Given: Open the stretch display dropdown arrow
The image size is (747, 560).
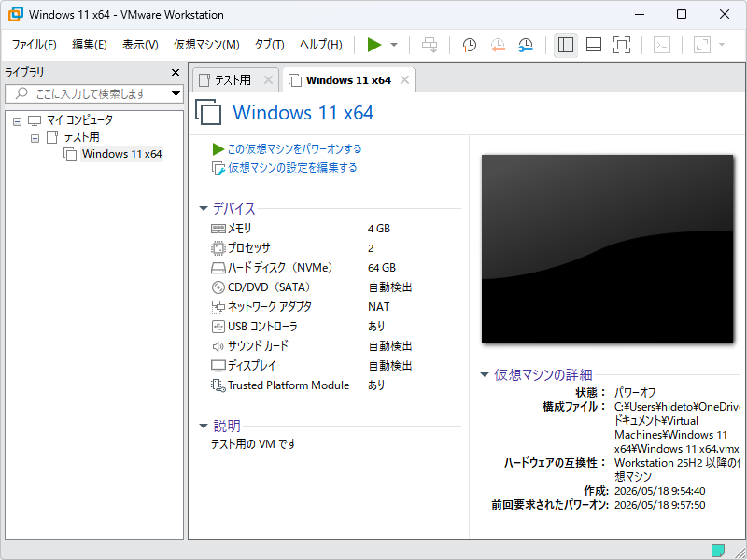Looking at the screenshot, I should pyautogui.click(x=721, y=45).
